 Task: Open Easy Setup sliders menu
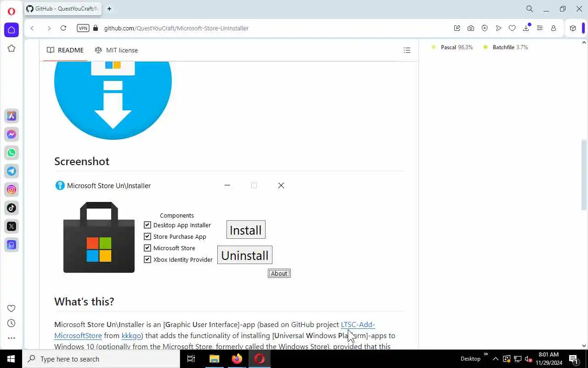(x=540, y=28)
